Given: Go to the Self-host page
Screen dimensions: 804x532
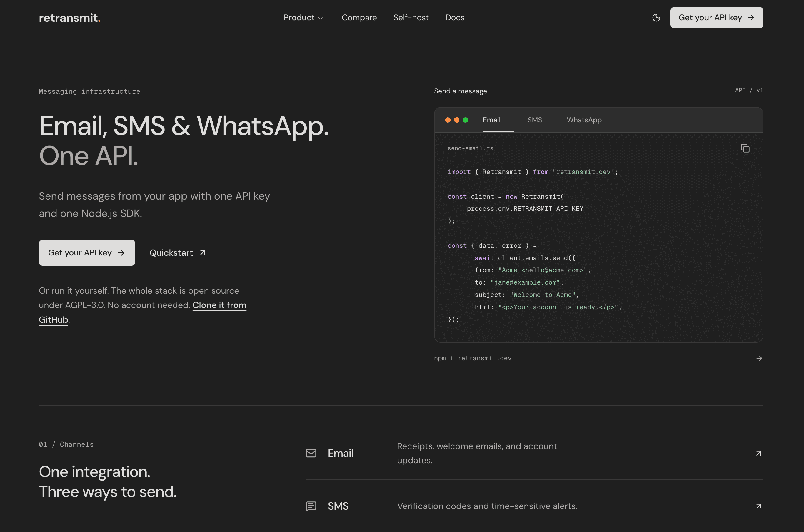Looking at the screenshot, I should coord(411,18).
